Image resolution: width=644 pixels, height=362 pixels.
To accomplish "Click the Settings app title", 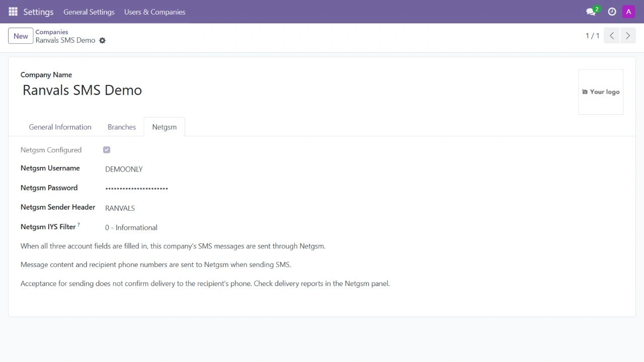I will coord(38,12).
